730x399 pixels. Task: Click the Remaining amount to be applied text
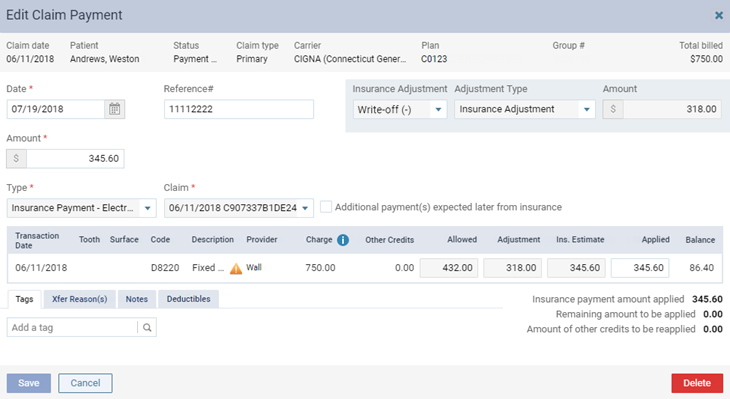[x=625, y=314]
